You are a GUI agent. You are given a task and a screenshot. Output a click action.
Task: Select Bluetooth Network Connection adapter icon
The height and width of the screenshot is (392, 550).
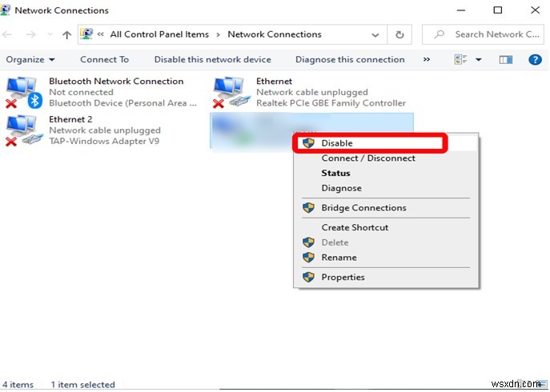[24, 92]
